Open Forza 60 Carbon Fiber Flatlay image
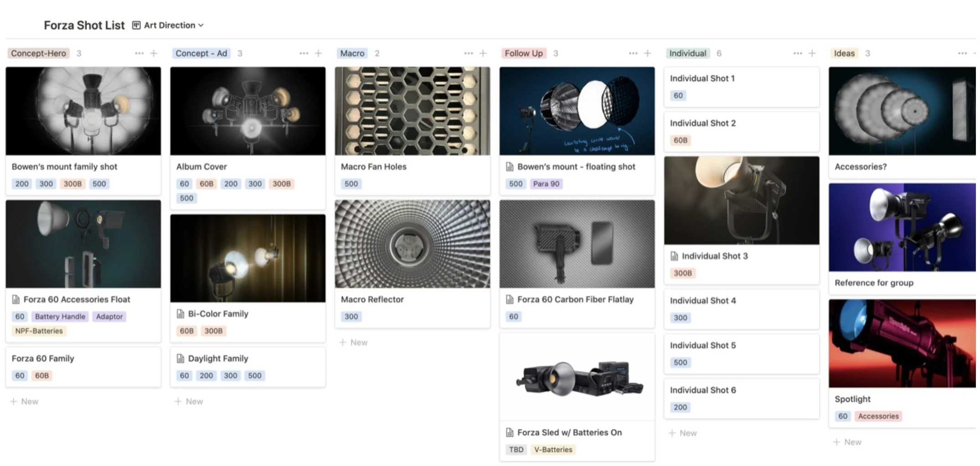This screenshot has width=980, height=466. click(577, 244)
